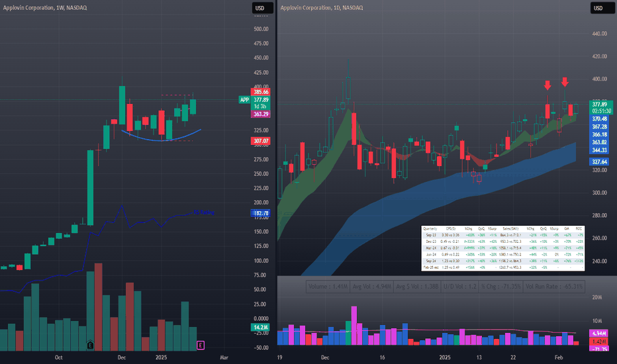The image size is (617, 364).
Task: Click the Feb label on daily time axis
Action: (559, 357)
